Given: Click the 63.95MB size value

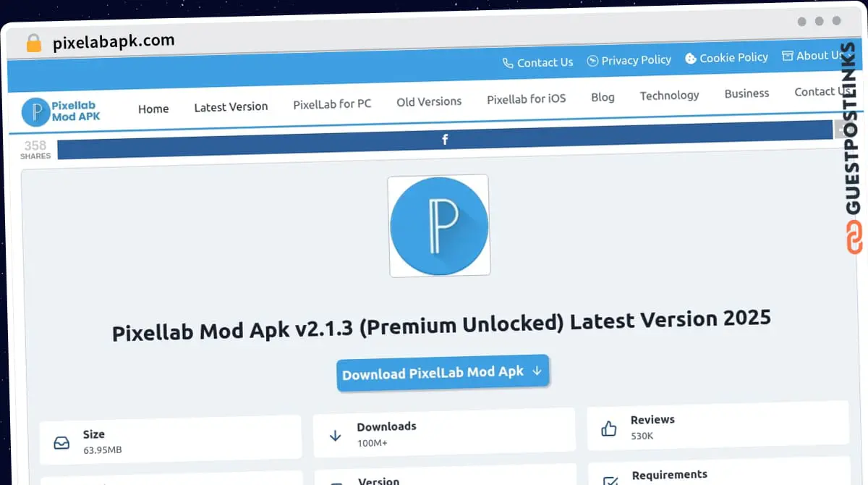Looking at the screenshot, I should [x=102, y=450].
